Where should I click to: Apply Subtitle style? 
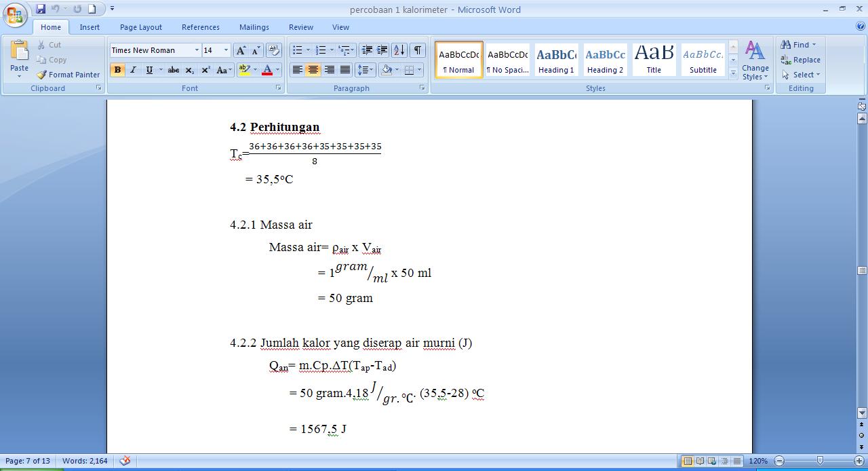tap(703, 60)
